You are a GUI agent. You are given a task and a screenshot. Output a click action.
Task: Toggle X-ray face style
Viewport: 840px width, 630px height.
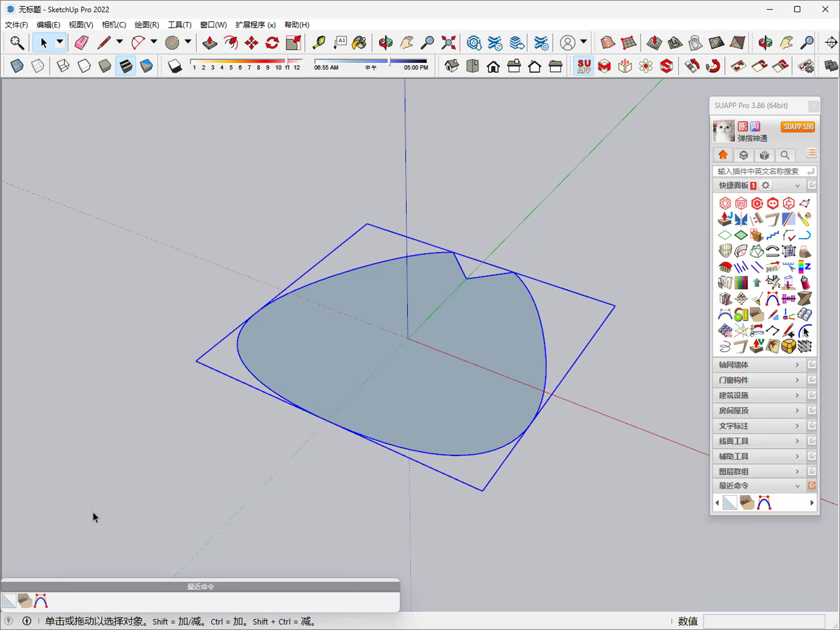point(17,66)
